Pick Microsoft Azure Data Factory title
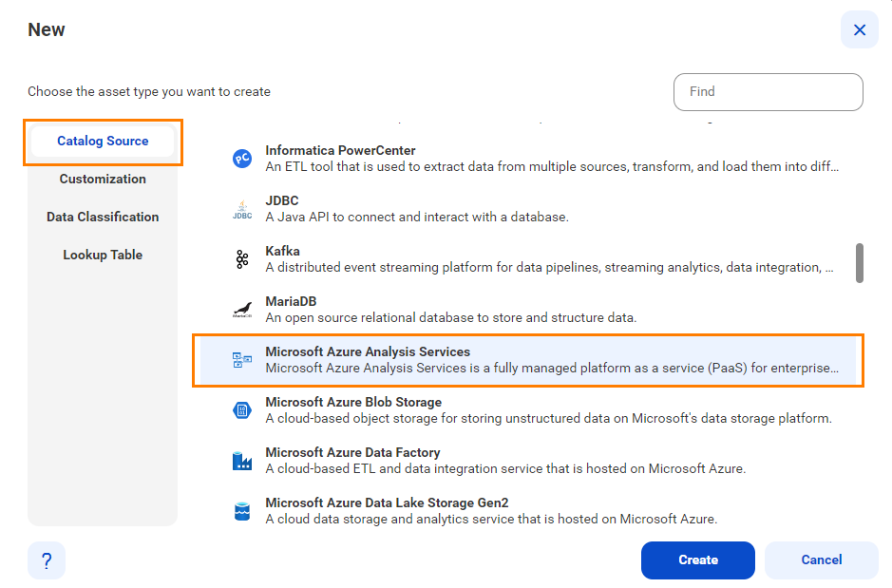 [x=352, y=453]
